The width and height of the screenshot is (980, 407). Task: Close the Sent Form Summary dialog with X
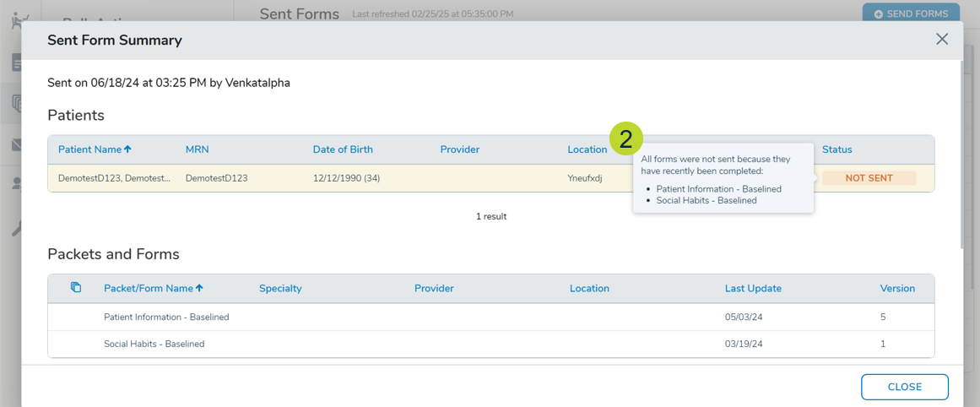click(x=942, y=40)
